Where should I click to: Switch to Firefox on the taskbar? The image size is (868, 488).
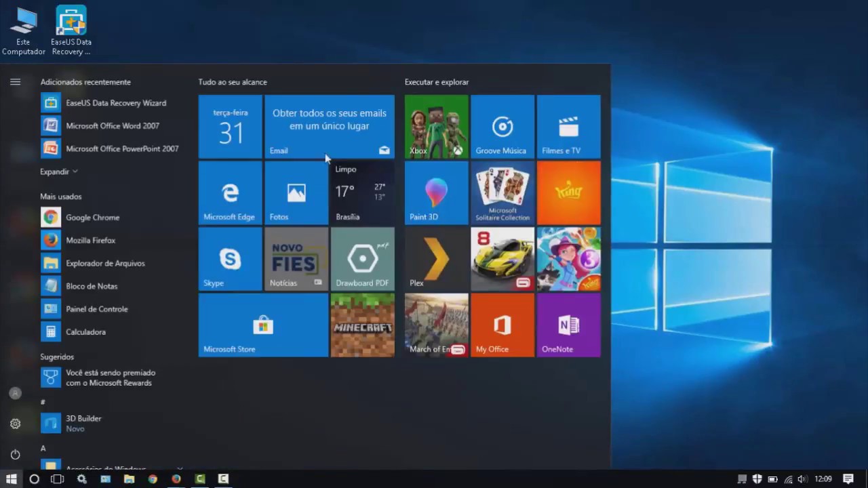click(176, 479)
